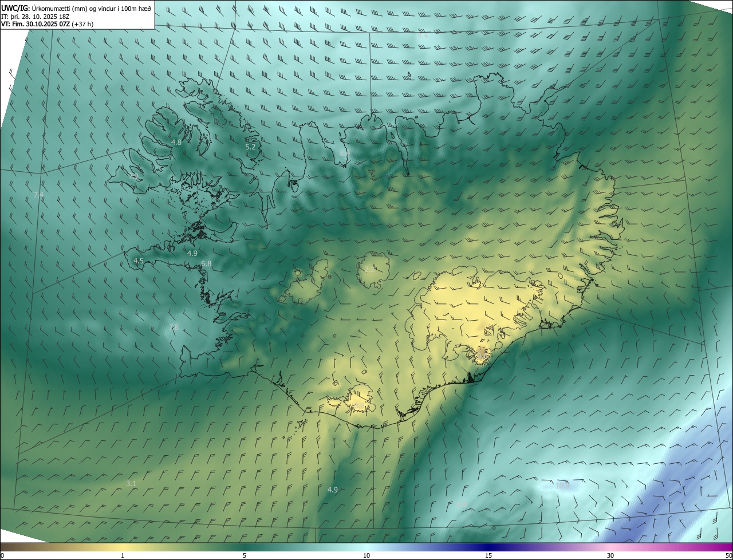Screen dimensions: 733x560
Task: Click the colorbar tick label 5
Action: tap(245, 555)
